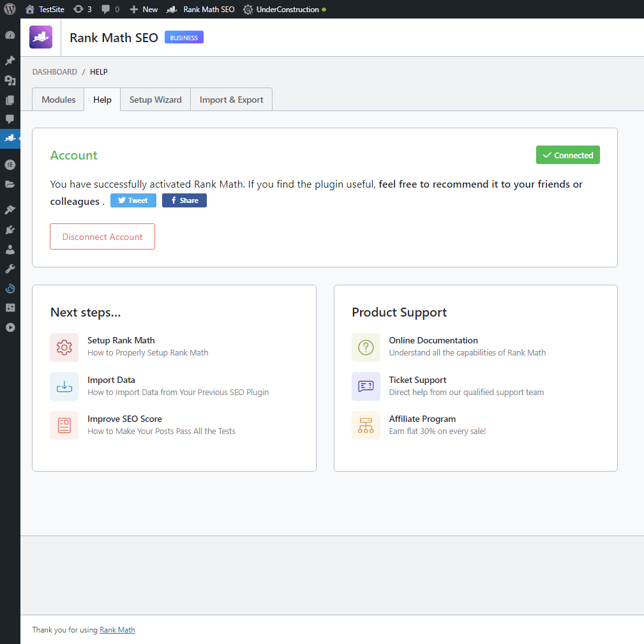Click the Rank Math logo in header
The height and width of the screenshot is (644, 644).
tap(41, 37)
